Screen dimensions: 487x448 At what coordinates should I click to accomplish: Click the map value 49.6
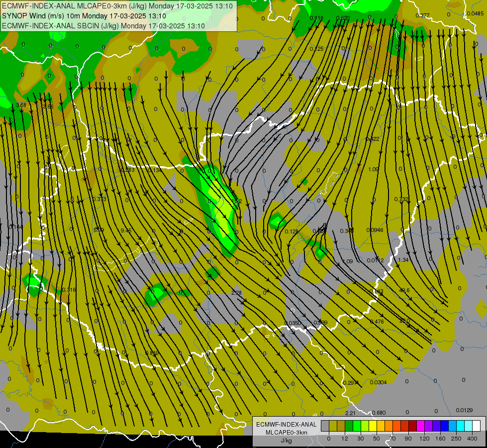click(404, 290)
